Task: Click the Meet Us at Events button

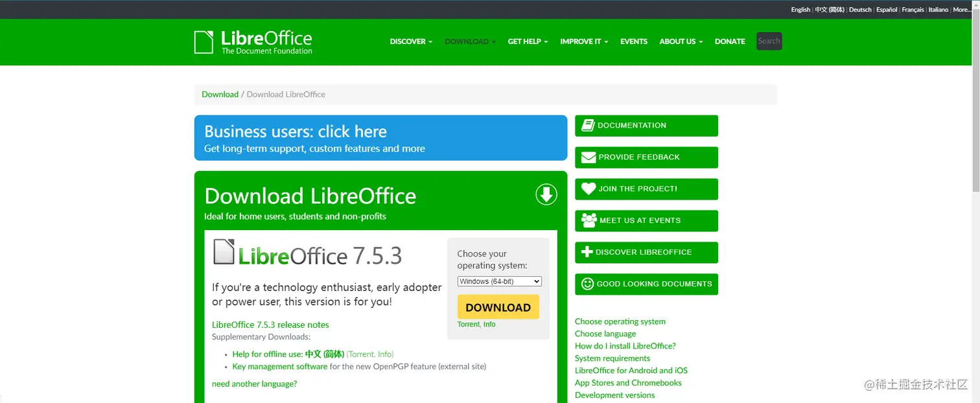Action: tap(646, 221)
